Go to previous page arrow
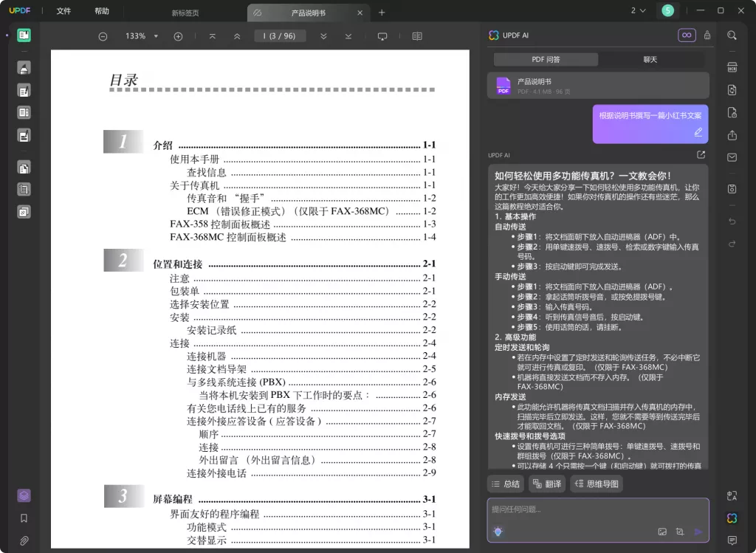 [x=237, y=36]
